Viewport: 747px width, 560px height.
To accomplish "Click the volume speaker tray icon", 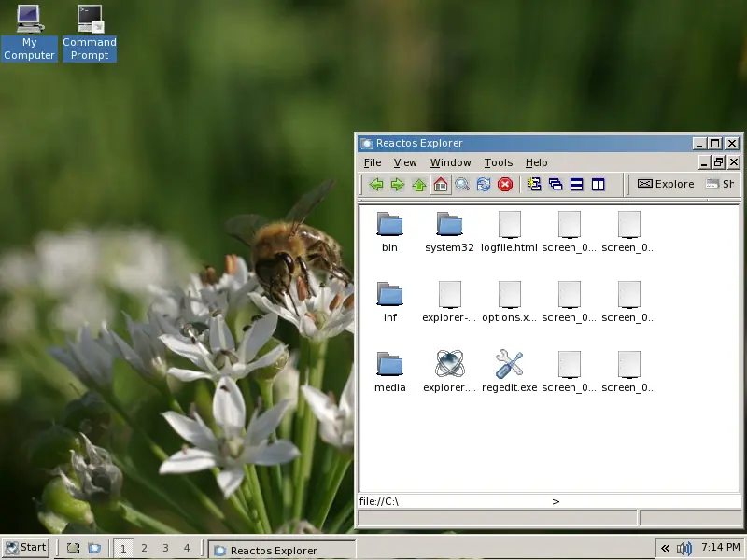I will pos(684,548).
